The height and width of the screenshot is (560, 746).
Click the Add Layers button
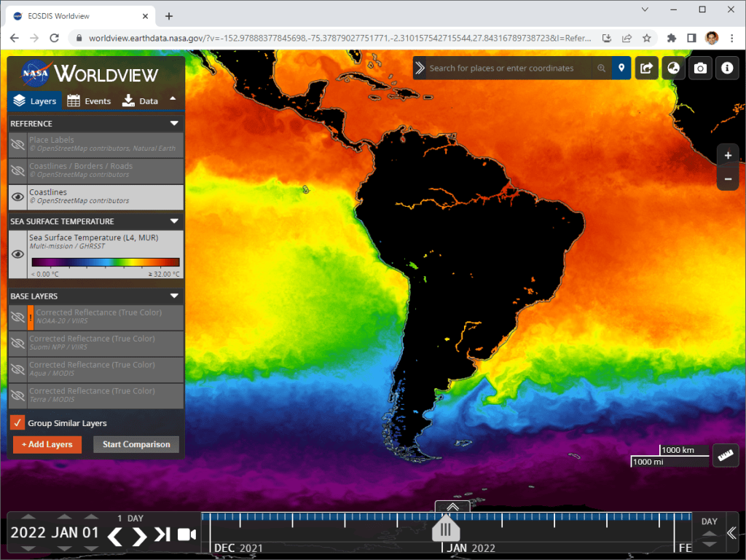click(47, 444)
